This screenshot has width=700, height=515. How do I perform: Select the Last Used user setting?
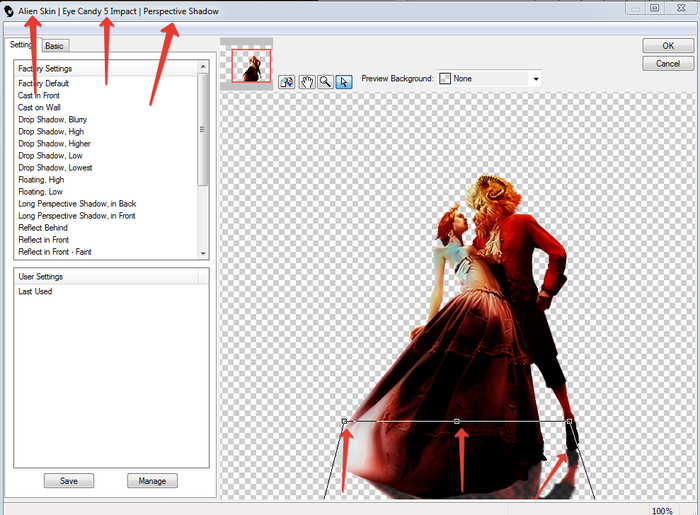(x=35, y=291)
